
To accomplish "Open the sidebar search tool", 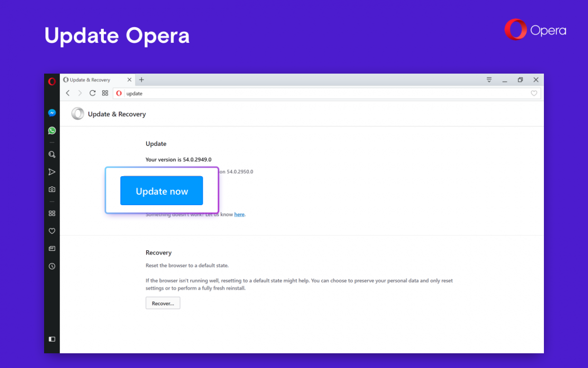I will point(52,154).
